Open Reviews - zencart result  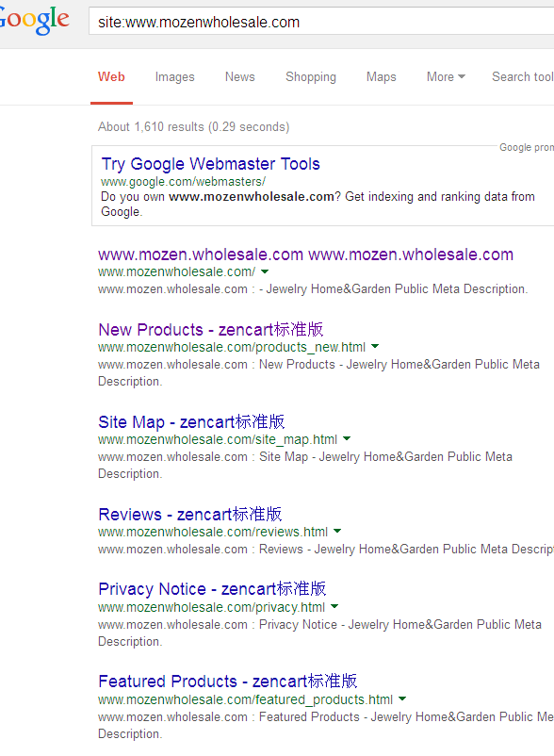[x=189, y=515]
